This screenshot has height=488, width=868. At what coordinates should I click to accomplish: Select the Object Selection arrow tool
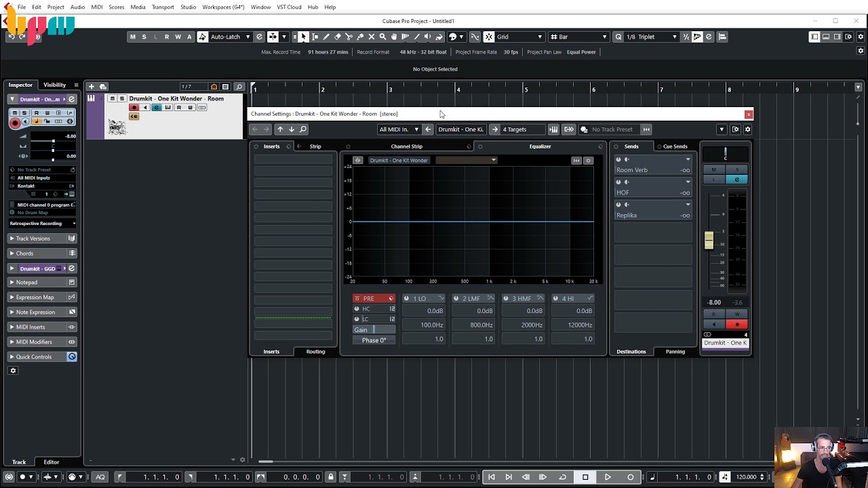(x=303, y=37)
